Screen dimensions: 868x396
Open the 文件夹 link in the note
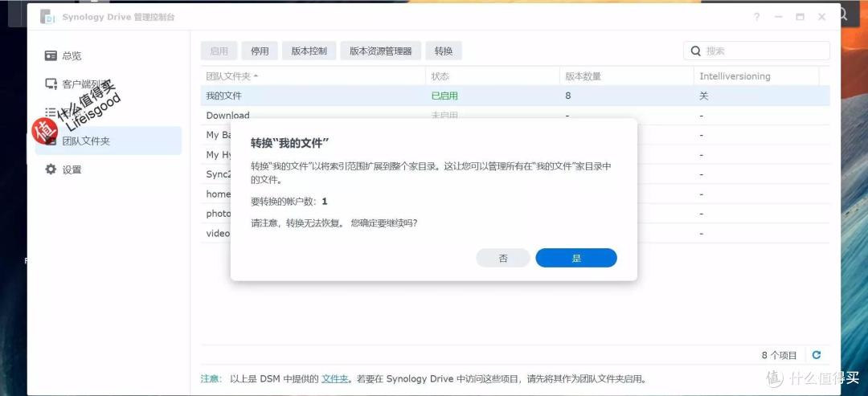coord(335,379)
